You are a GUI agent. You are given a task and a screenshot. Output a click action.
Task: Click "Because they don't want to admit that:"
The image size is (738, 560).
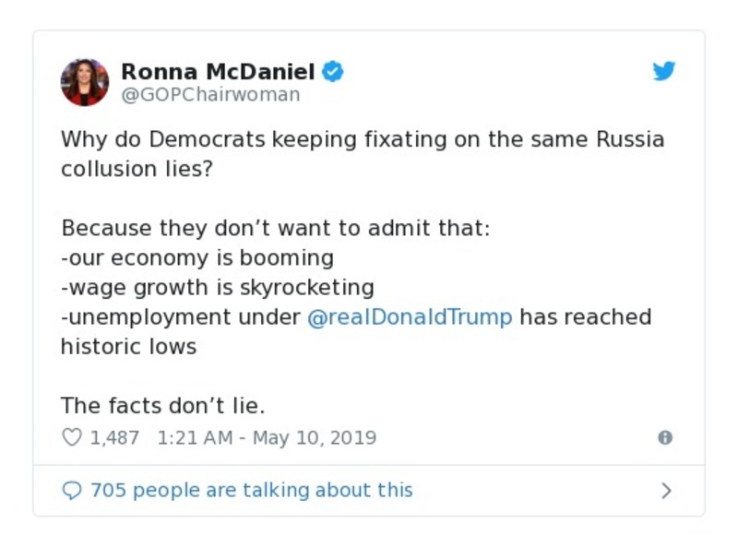275,228
